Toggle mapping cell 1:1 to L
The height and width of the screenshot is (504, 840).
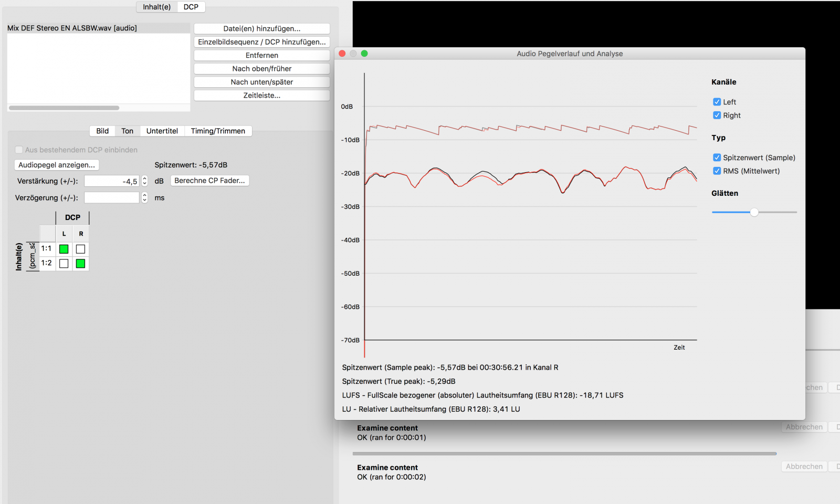(64, 249)
